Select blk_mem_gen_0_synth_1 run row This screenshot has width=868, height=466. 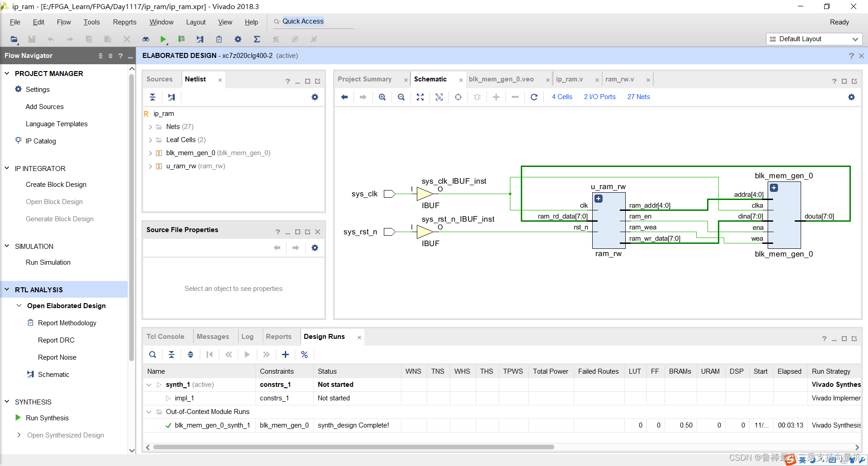point(502,425)
